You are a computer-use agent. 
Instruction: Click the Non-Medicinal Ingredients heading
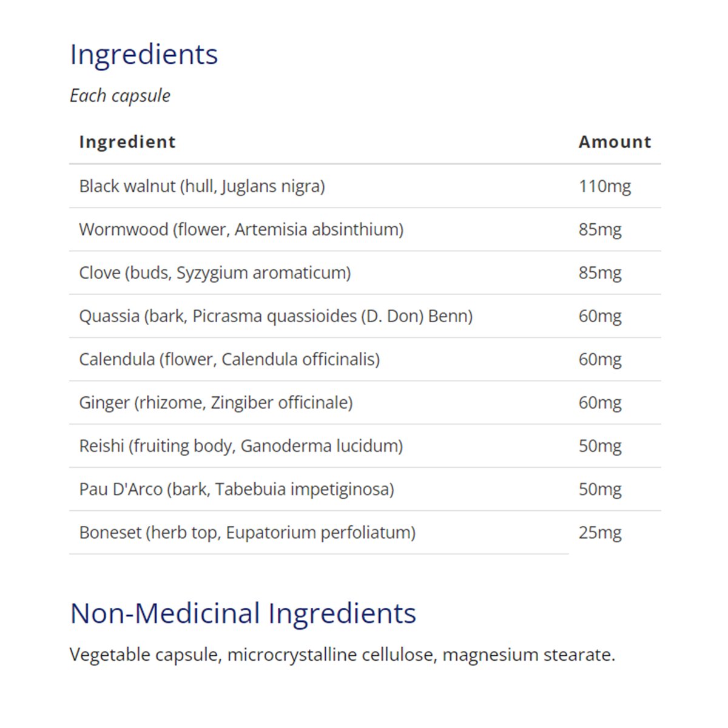click(x=243, y=613)
